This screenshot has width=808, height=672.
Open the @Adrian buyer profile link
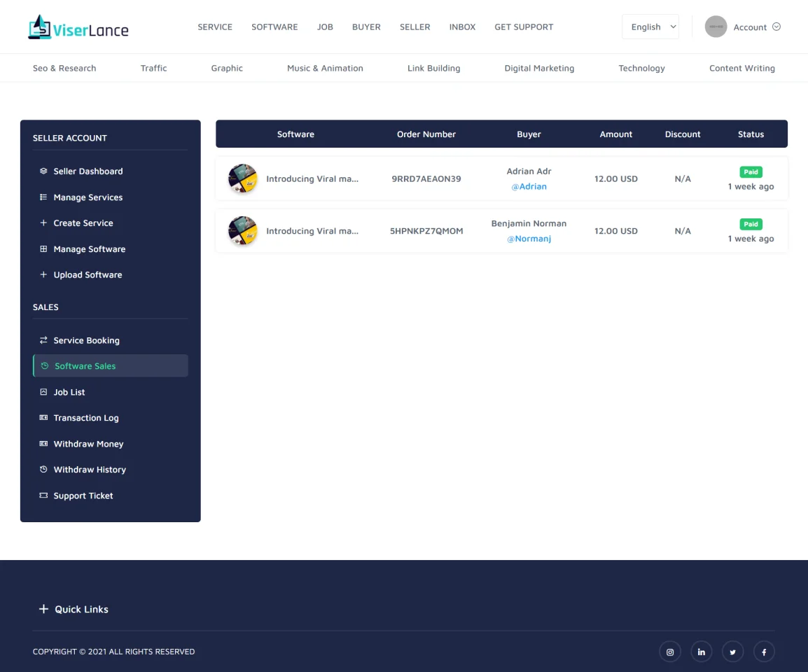click(x=529, y=187)
